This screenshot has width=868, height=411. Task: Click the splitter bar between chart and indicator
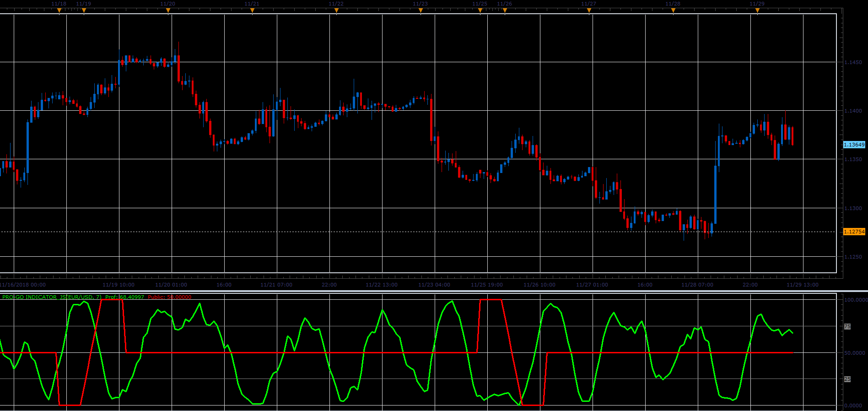(x=434, y=291)
